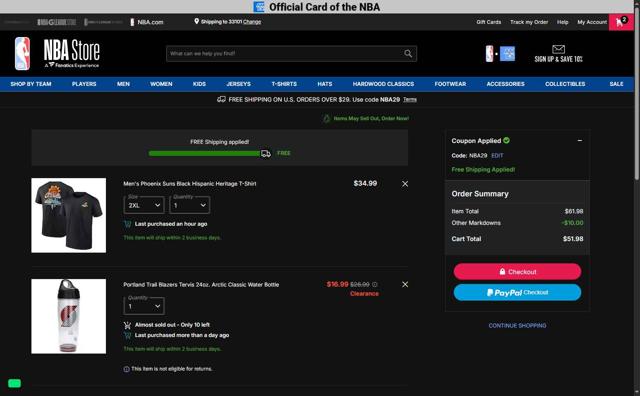Click the info icon next to $26.99
Viewport: 640px width, 396px height.
tap(375, 284)
